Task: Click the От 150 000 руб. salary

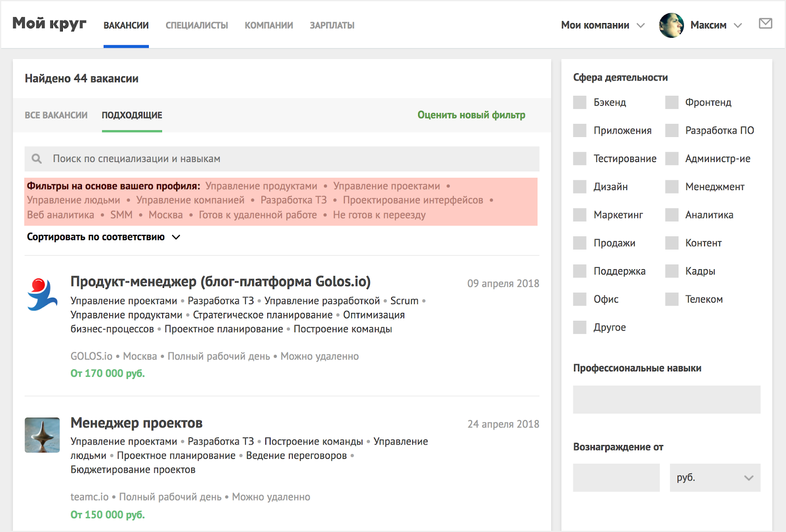Action: point(108,515)
